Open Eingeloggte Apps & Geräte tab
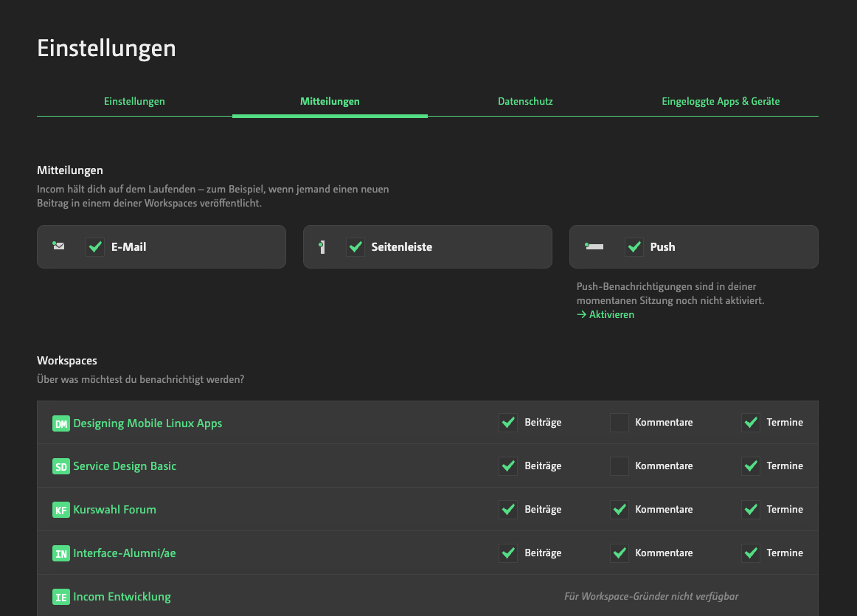The height and width of the screenshot is (616, 857). [721, 101]
